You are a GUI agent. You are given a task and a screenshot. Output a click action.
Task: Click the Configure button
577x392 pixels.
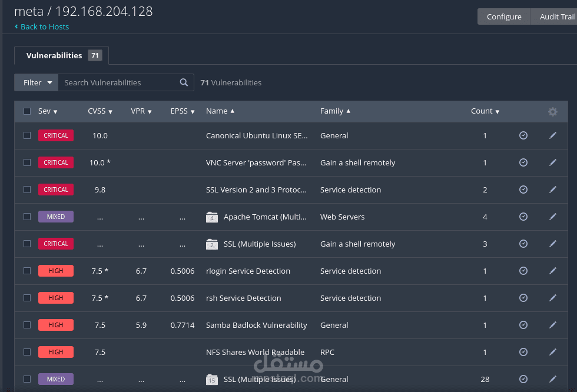[504, 16]
